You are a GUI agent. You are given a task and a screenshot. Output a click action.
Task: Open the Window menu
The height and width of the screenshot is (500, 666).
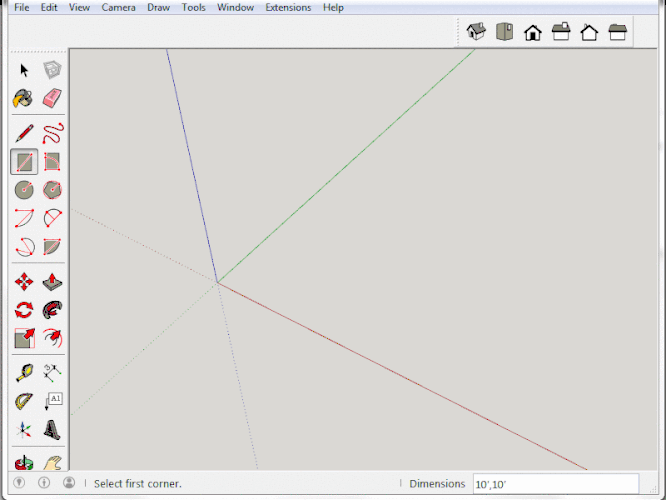click(235, 7)
